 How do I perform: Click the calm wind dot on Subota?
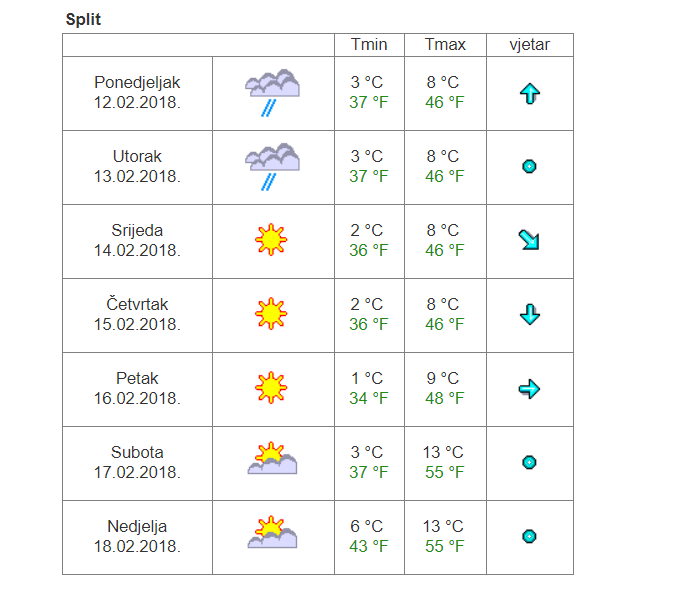[530, 462]
